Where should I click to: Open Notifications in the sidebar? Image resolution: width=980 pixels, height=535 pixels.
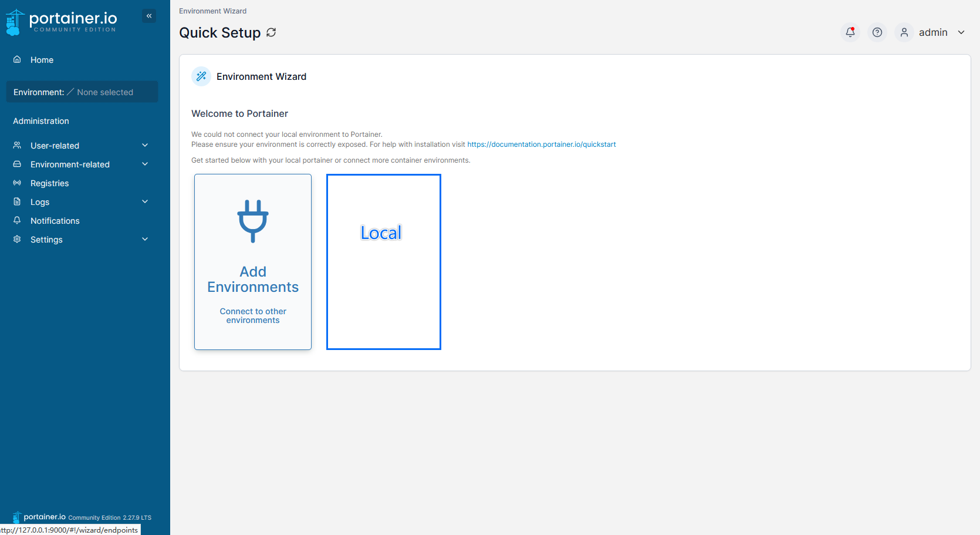pos(55,221)
